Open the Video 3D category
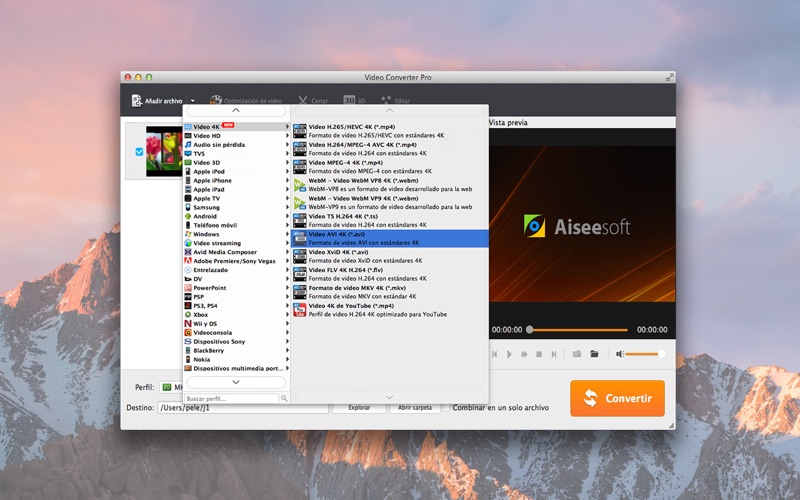Viewport: 800px width, 500px height. 237,163
